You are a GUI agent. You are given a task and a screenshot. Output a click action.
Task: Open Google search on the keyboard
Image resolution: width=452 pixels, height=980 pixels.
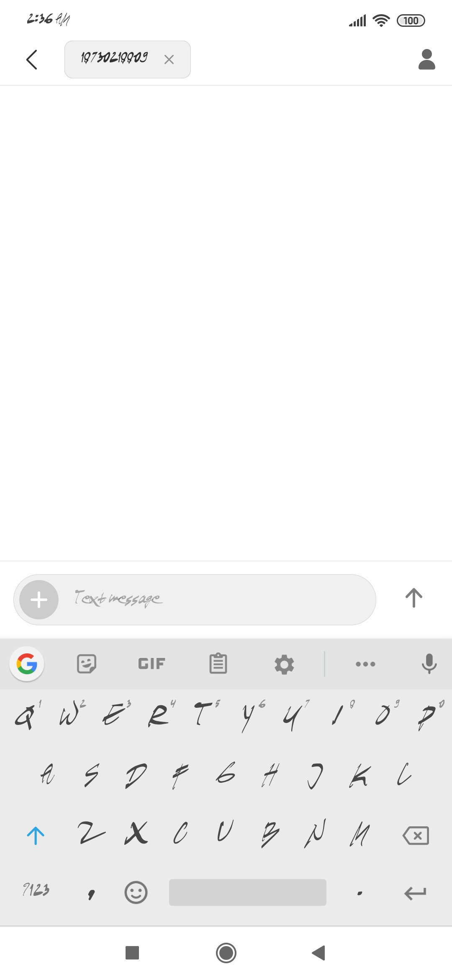click(27, 664)
